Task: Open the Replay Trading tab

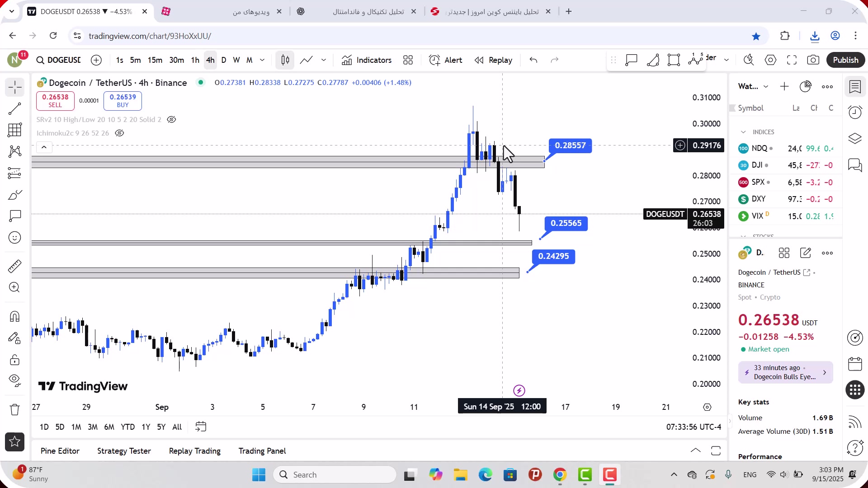Action: click(x=195, y=451)
